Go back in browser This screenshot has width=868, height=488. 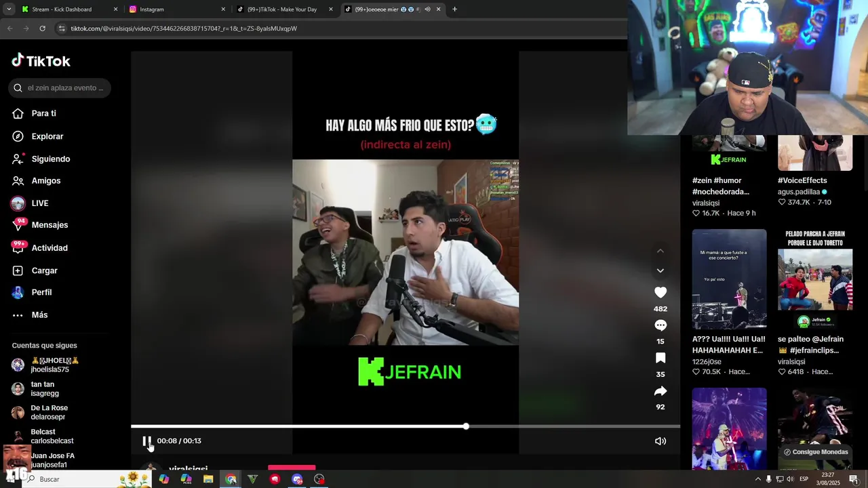tap(9, 28)
